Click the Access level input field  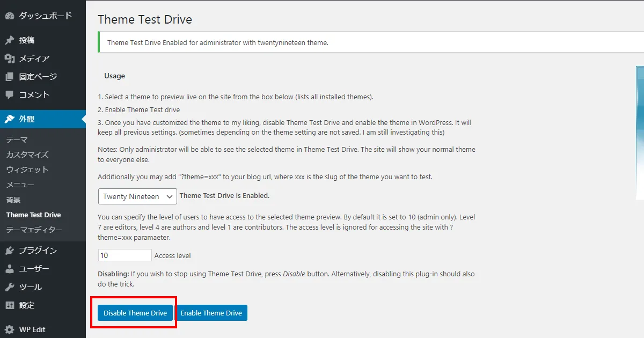[x=125, y=255]
